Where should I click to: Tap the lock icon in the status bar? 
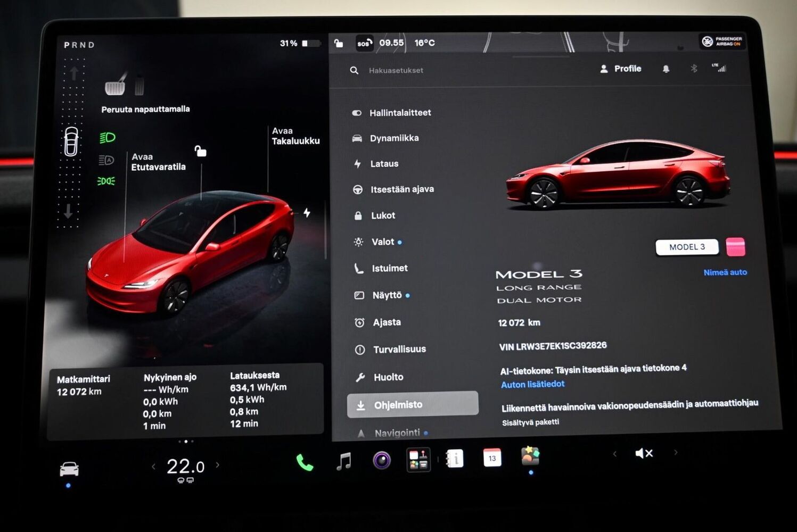(x=339, y=43)
